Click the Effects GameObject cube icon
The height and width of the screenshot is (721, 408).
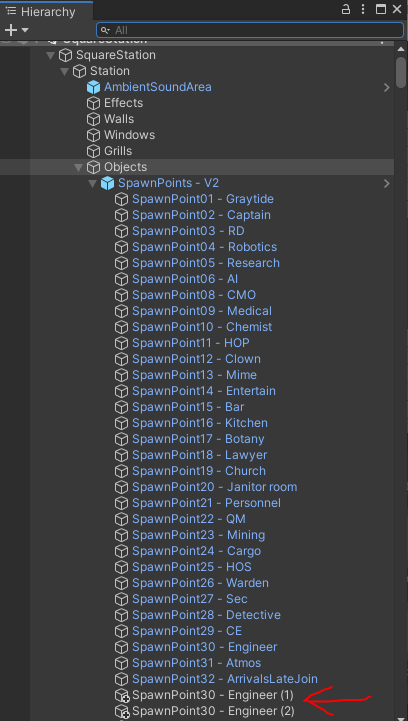pos(93,103)
